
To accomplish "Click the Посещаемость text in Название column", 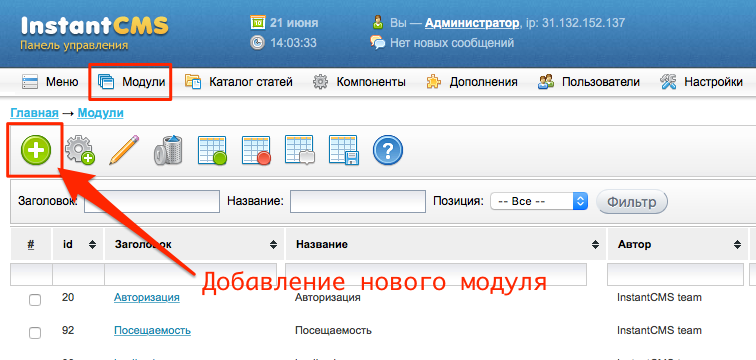I will point(333,331).
